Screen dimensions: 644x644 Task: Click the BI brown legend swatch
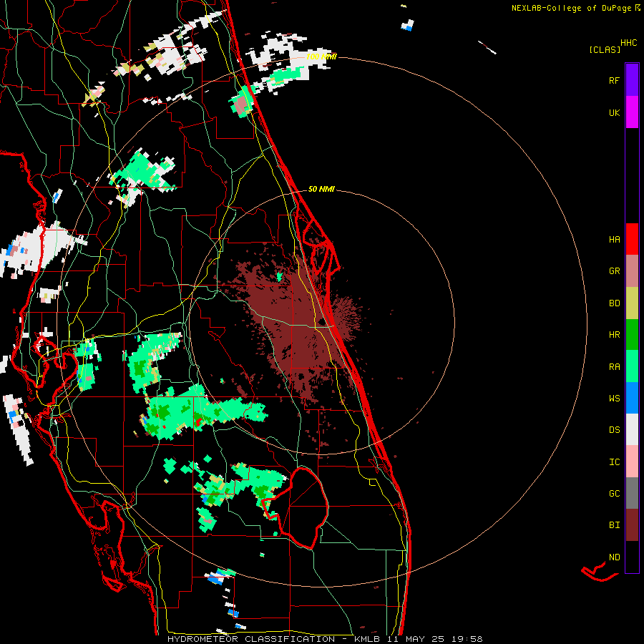tap(632, 525)
